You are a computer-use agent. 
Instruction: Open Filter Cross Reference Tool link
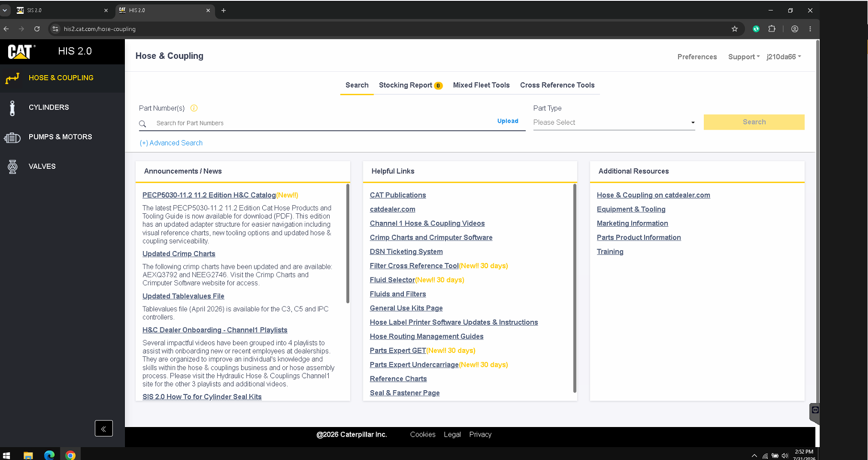[414, 266]
